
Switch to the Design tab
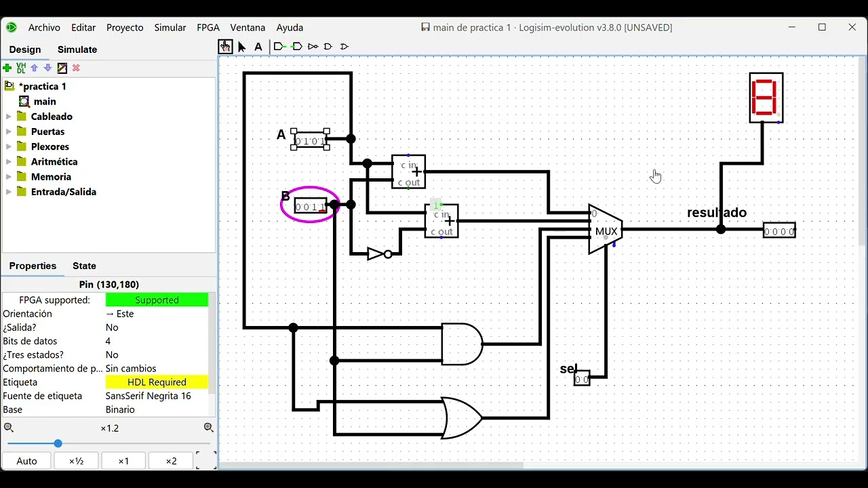(25, 49)
